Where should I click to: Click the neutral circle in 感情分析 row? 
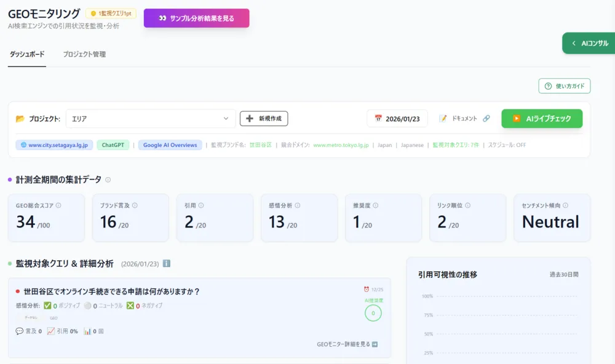87,306
